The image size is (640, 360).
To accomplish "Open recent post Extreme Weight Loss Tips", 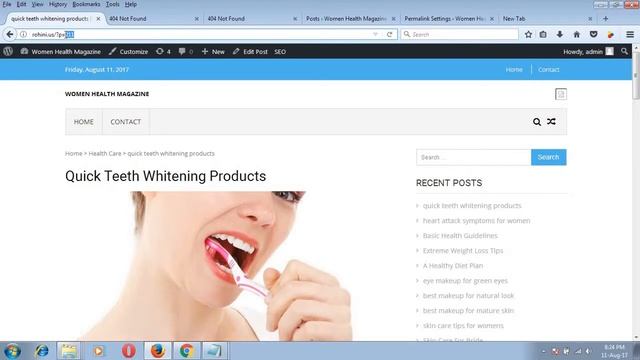I will 463,251.
